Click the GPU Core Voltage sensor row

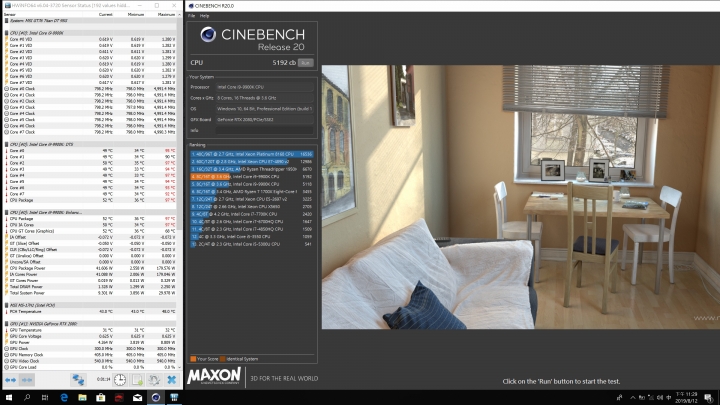[90, 336]
